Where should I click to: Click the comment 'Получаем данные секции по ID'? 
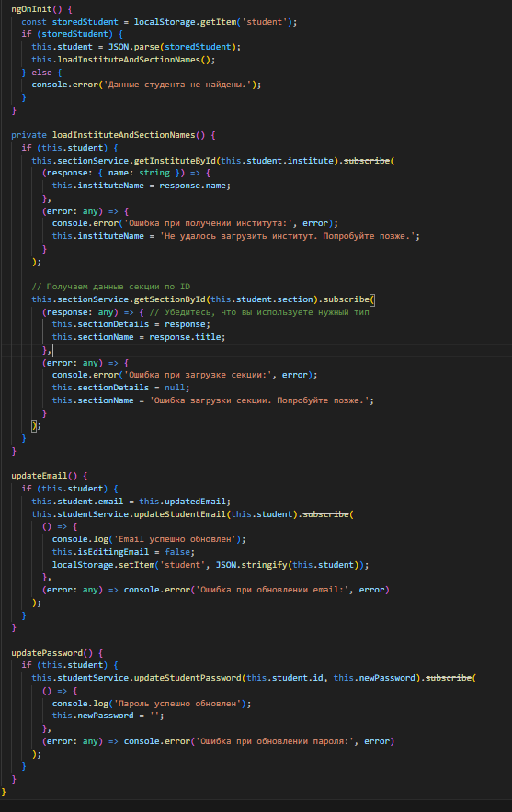click(x=111, y=287)
